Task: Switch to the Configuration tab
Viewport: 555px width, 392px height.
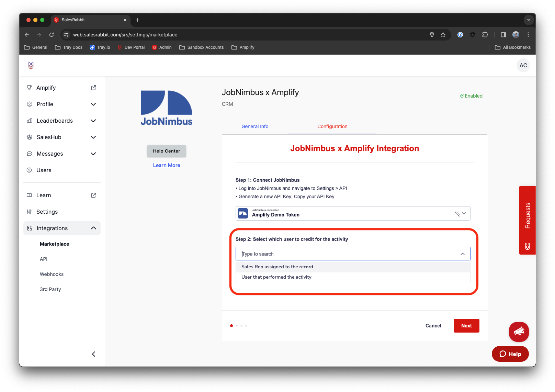Action: [332, 126]
